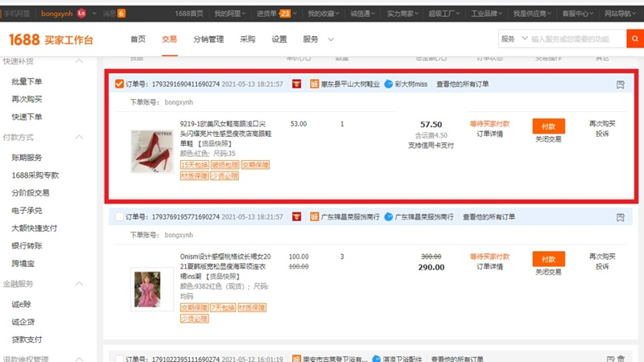The height and width of the screenshot is (362, 644).
Task: Click the 彩大树miss chat contact icon
Action: [389, 84]
